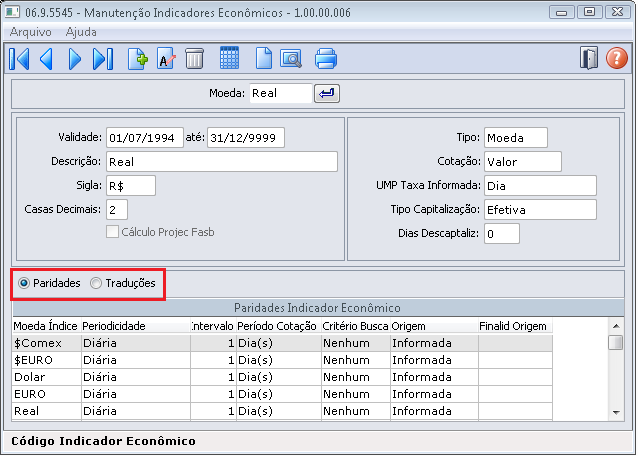Screen dimensions: 638x456
Task: Open the Arquivo menu
Action: coord(31,32)
